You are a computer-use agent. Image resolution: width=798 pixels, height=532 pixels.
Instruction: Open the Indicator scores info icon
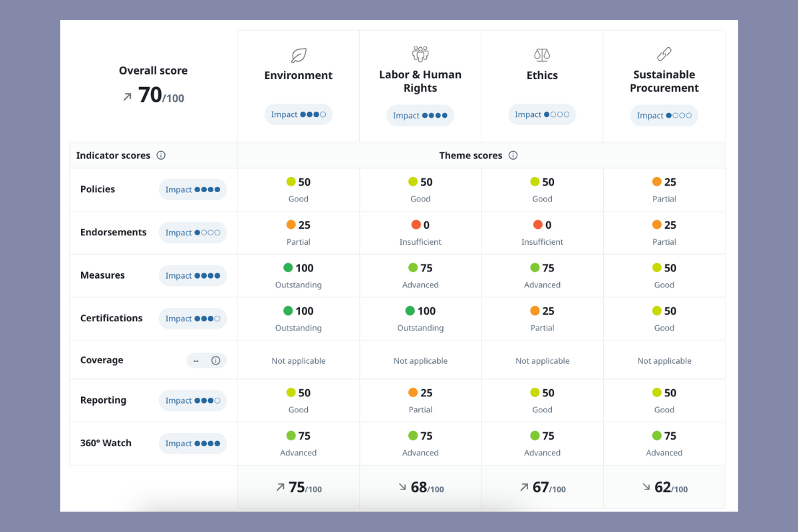161,156
